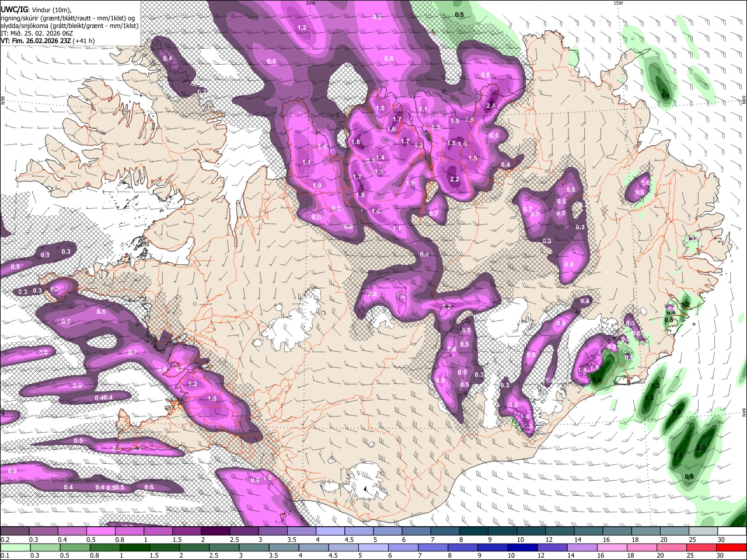Click the '20W' longitude label
Screen dimensions: 747x560
click(310, 3)
